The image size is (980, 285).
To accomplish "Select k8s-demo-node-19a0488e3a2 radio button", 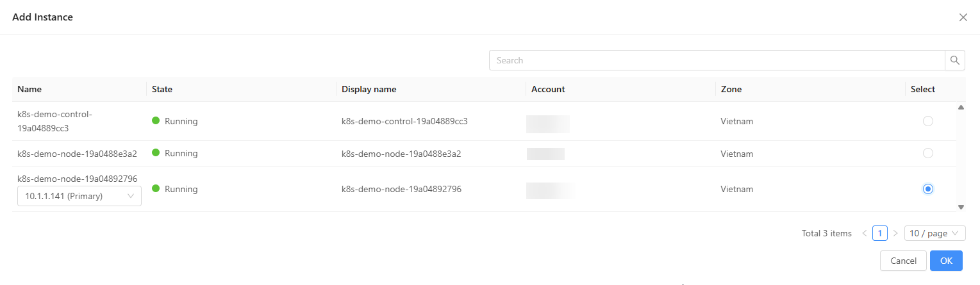I will pyautogui.click(x=927, y=153).
